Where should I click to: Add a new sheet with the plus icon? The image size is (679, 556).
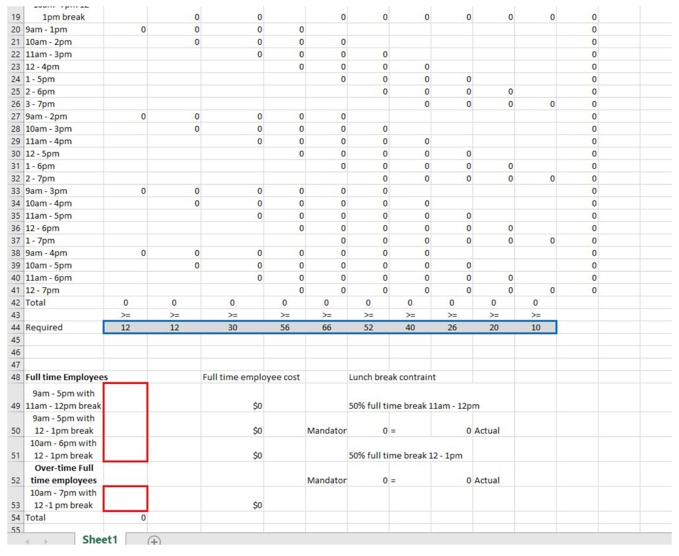pos(154,541)
